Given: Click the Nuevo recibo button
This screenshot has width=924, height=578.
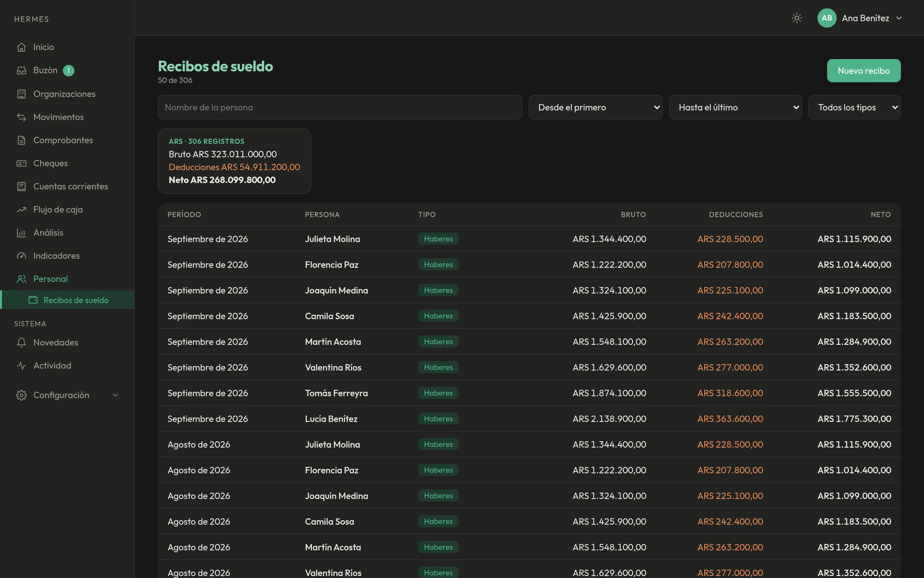Looking at the screenshot, I should 863,71.
